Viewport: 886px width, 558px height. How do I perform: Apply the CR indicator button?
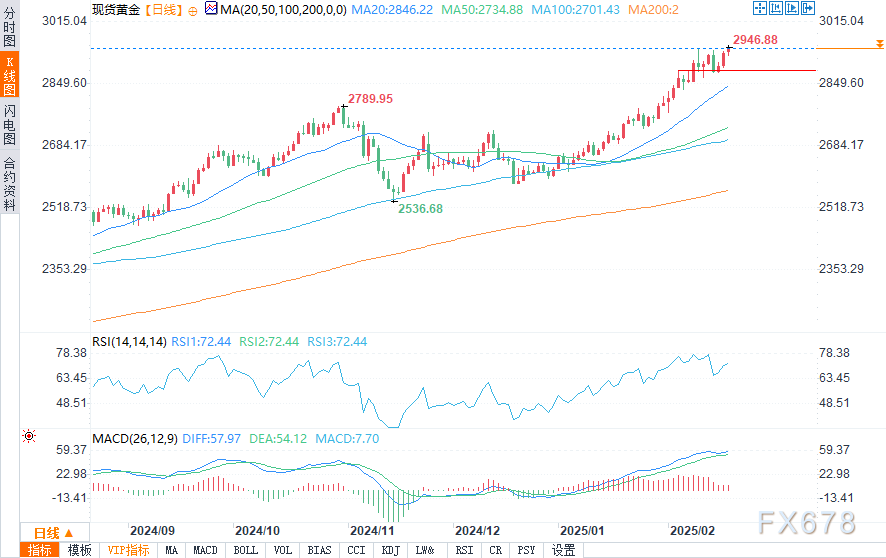click(496, 550)
